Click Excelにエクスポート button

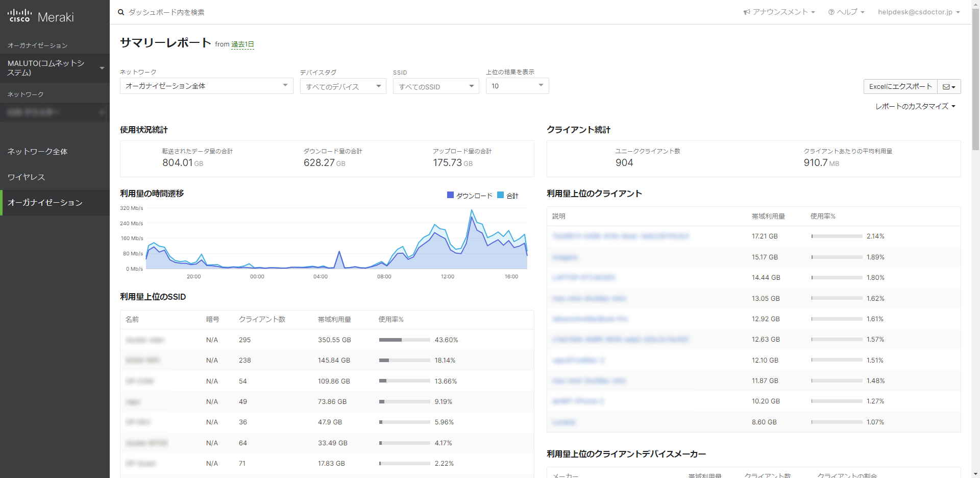tap(900, 86)
